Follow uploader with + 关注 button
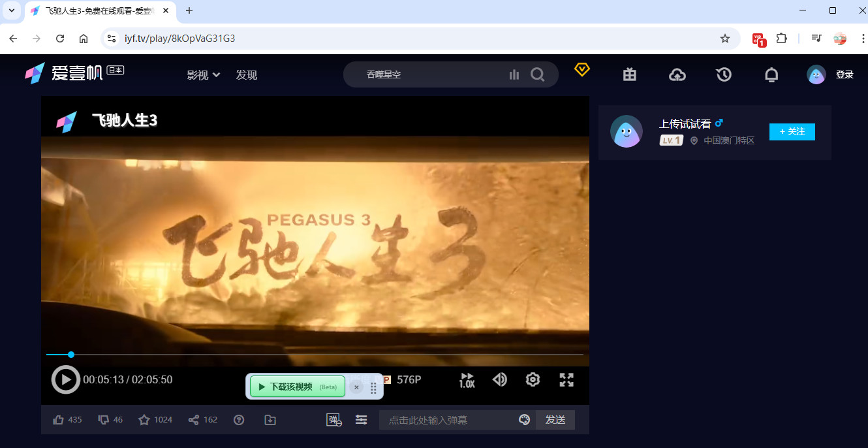Screen dimensions: 868x448 792,132
